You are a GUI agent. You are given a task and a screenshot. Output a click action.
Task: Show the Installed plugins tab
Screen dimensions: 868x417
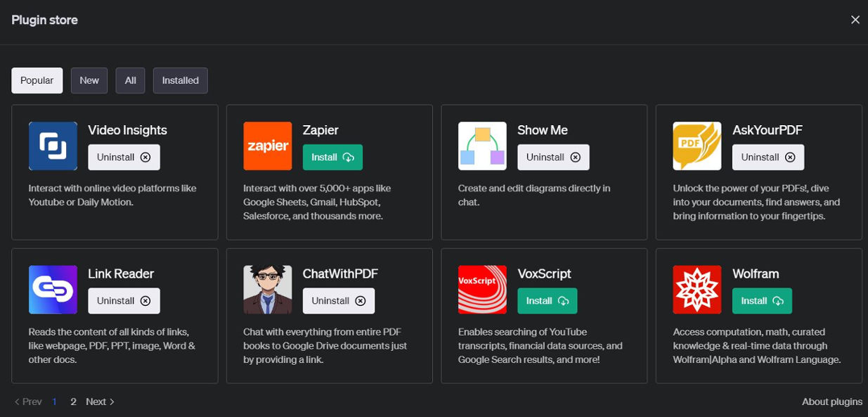(x=181, y=80)
